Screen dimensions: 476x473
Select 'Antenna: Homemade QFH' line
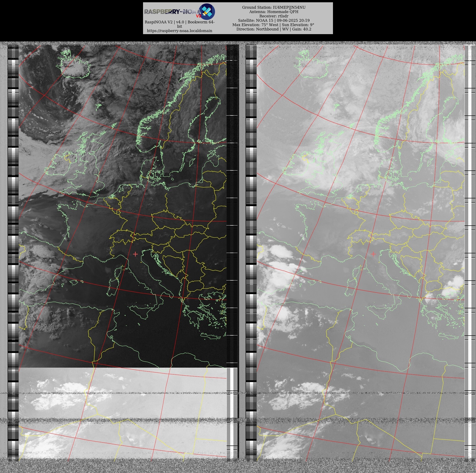(x=274, y=12)
